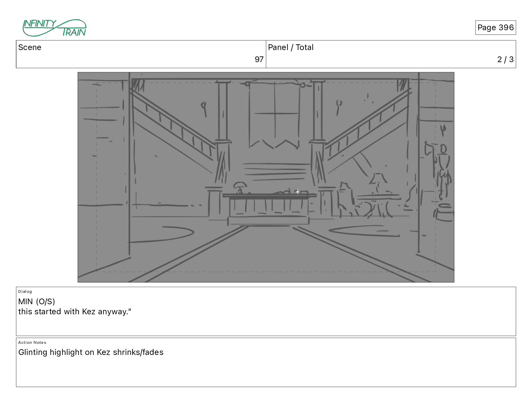Click the Scene header label

30,47
